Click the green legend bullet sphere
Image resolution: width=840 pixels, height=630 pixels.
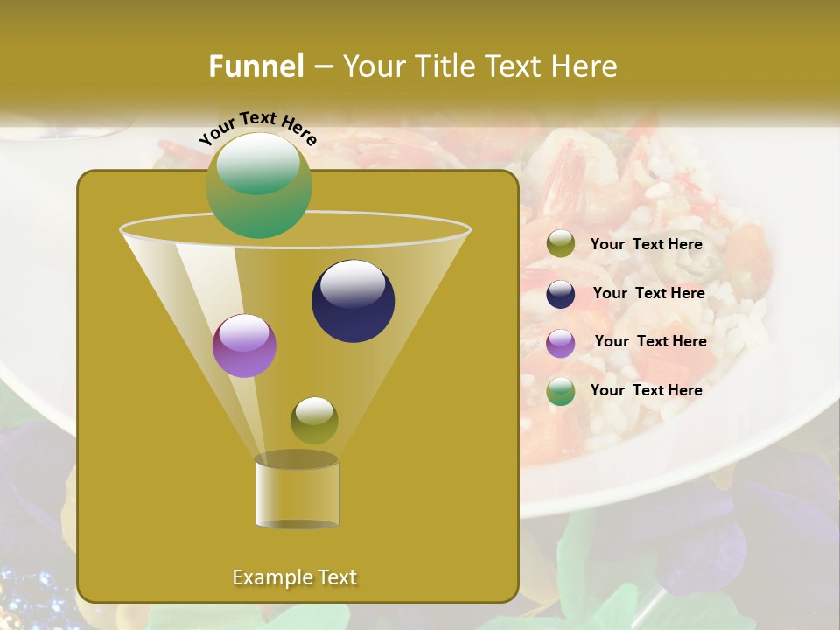[x=561, y=391]
